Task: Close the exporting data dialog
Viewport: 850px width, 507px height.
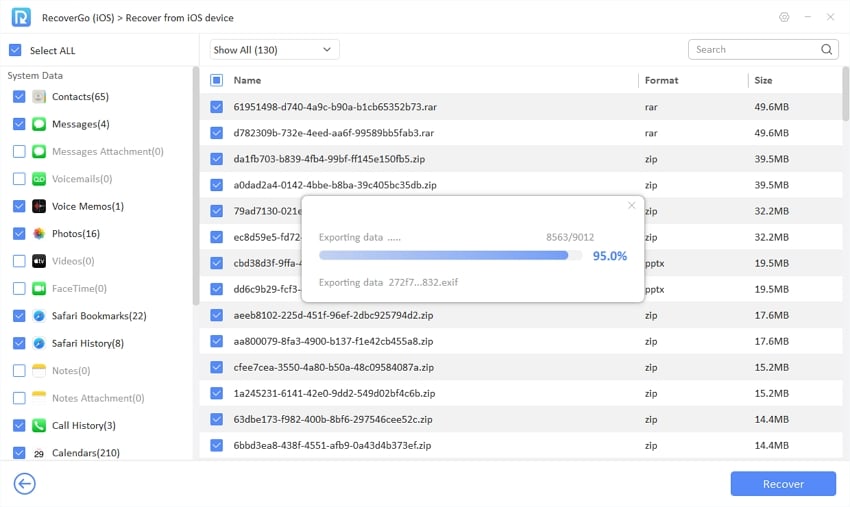Action: click(631, 206)
